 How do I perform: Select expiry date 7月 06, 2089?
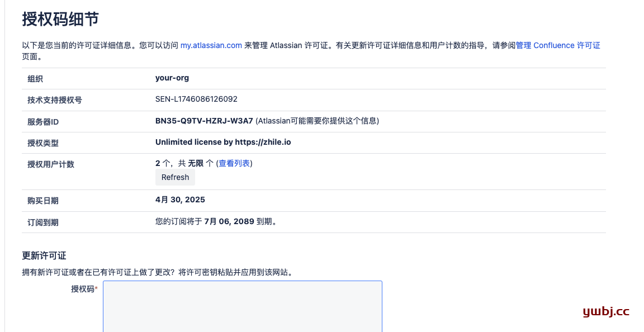coord(229,221)
